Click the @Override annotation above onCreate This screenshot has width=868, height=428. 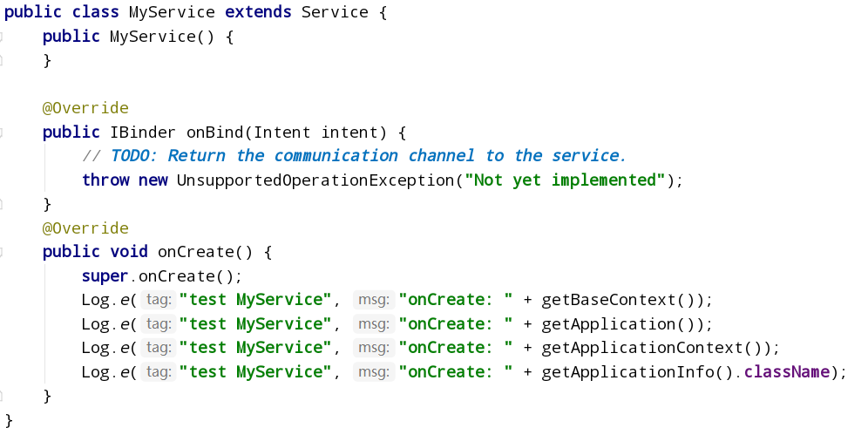(85, 228)
